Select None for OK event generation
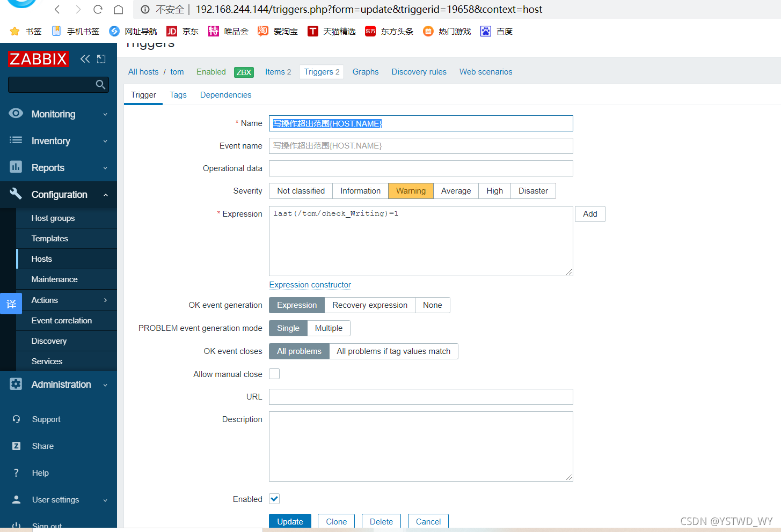Screen dimensions: 781x532 (x=432, y=305)
